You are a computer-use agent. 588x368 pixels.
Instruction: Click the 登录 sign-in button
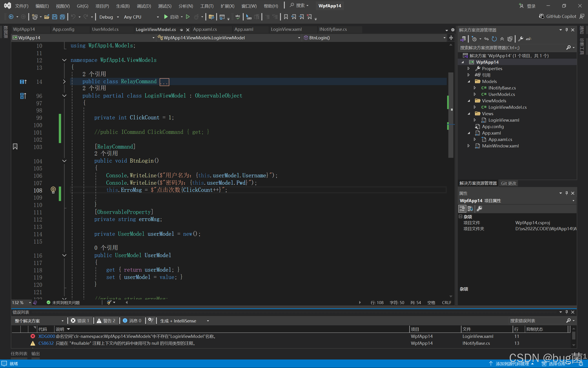527,6
